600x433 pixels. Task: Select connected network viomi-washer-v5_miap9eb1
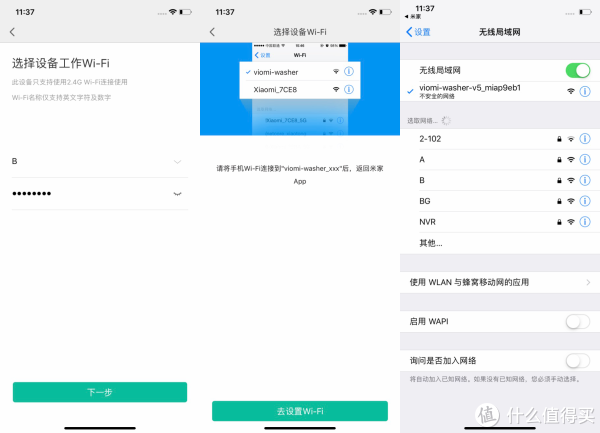pyautogui.click(x=500, y=91)
